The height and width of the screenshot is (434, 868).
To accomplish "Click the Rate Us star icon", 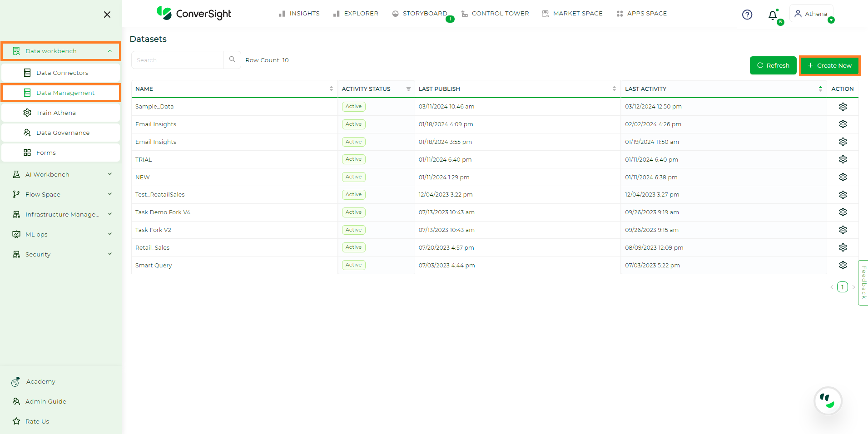I will (x=16, y=421).
